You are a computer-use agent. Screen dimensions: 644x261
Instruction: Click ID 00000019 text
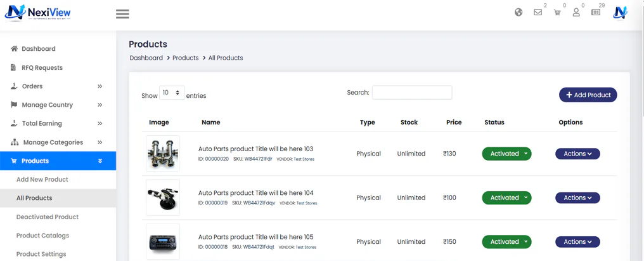tap(213, 203)
